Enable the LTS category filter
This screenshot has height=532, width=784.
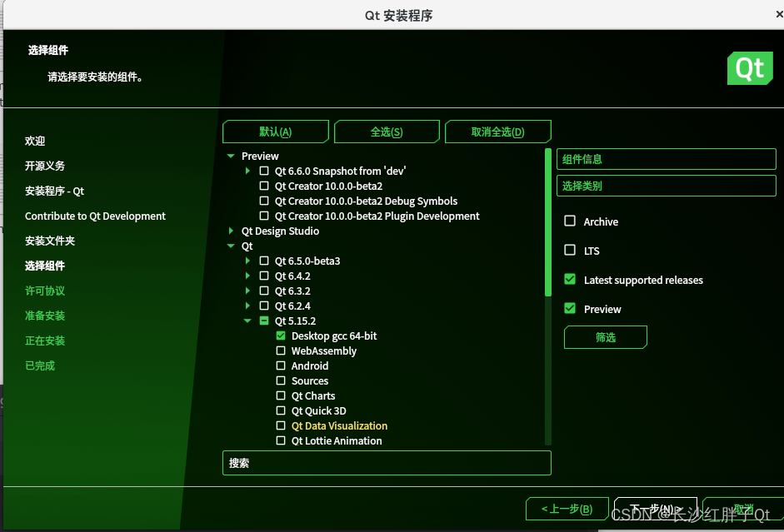coord(570,250)
